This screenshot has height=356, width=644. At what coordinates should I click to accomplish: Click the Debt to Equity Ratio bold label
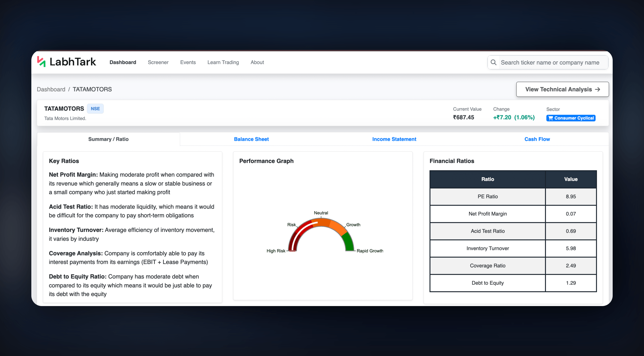tap(78, 276)
